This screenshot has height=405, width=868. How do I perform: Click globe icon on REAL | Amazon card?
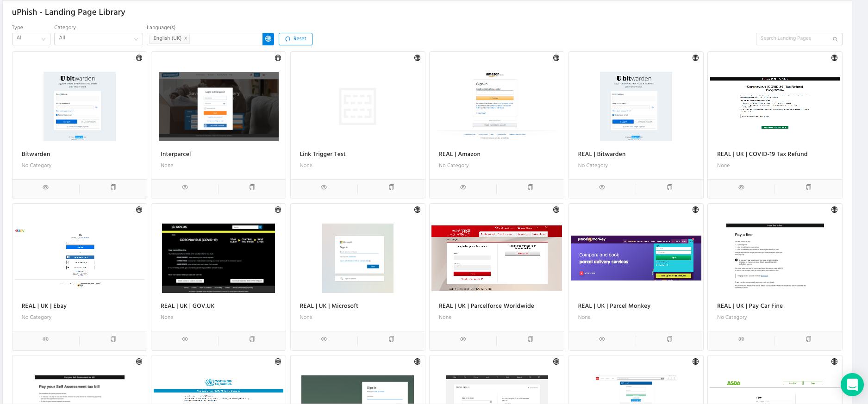tap(556, 58)
